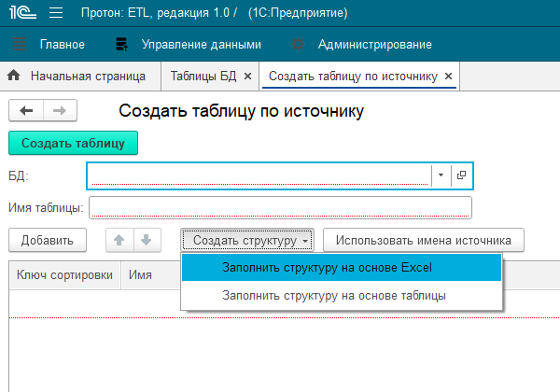Choose Заполнить структуру на основе таблицы
560x392 pixels.
click(x=342, y=296)
